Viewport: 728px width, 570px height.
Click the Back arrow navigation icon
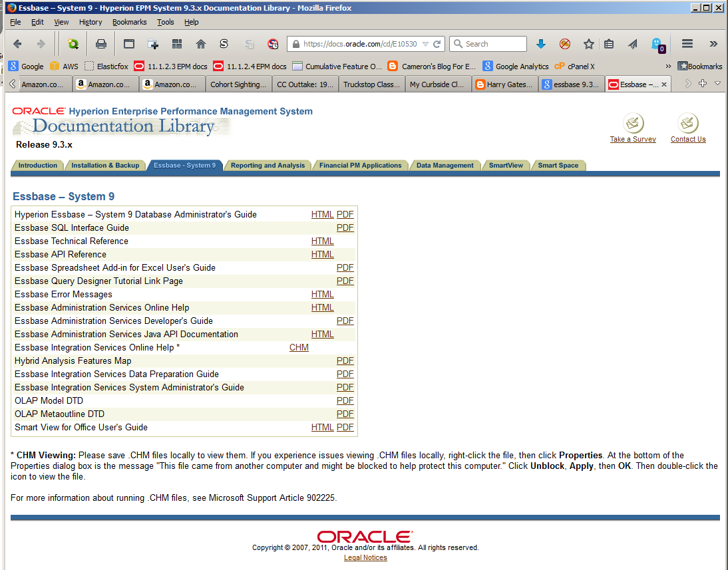tap(18, 44)
